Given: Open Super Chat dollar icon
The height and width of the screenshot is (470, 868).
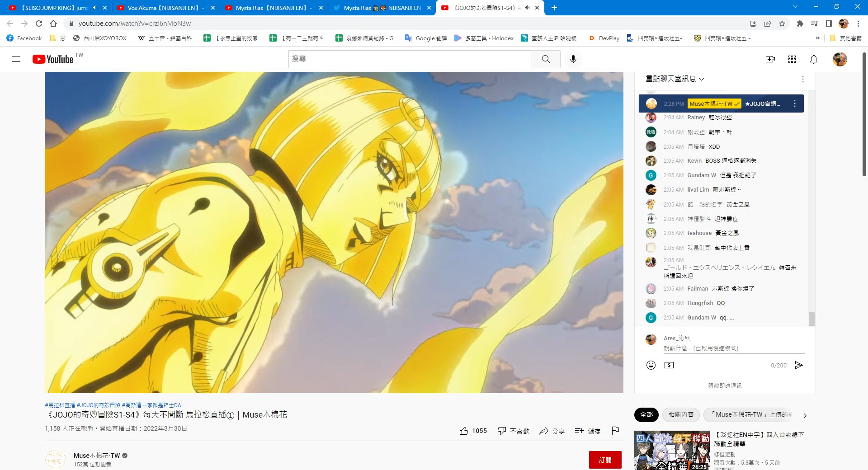Looking at the screenshot, I should pos(669,365).
